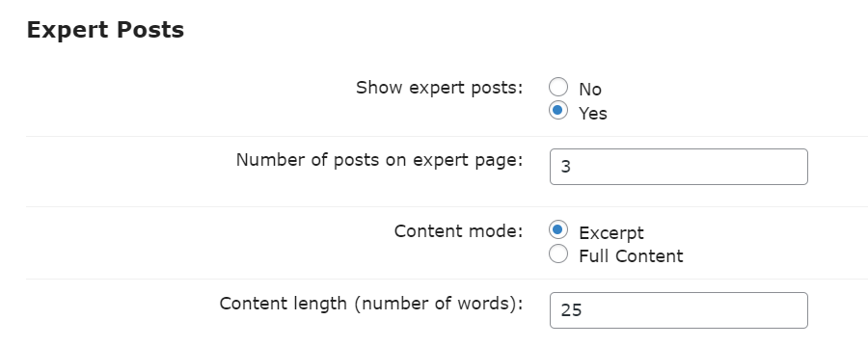868x347 pixels.
Task: Click the divider line below Show expert posts row
Action: point(447,136)
